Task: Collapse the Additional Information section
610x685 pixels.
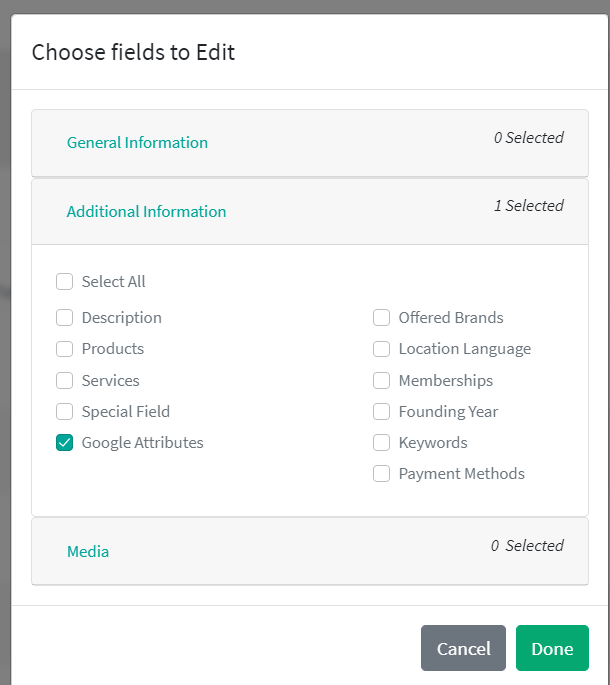Action: pyautogui.click(x=146, y=212)
